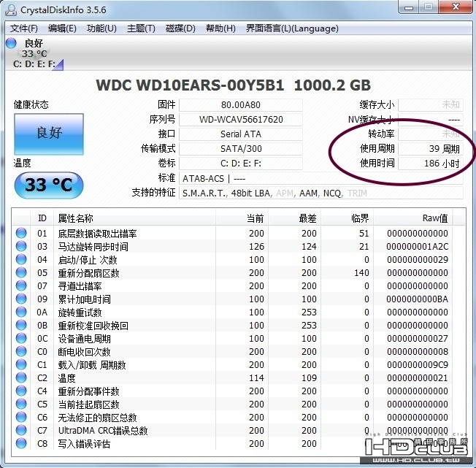Open the 磁碟(D) menu
This screenshot has height=468, width=476.
[x=180, y=28]
